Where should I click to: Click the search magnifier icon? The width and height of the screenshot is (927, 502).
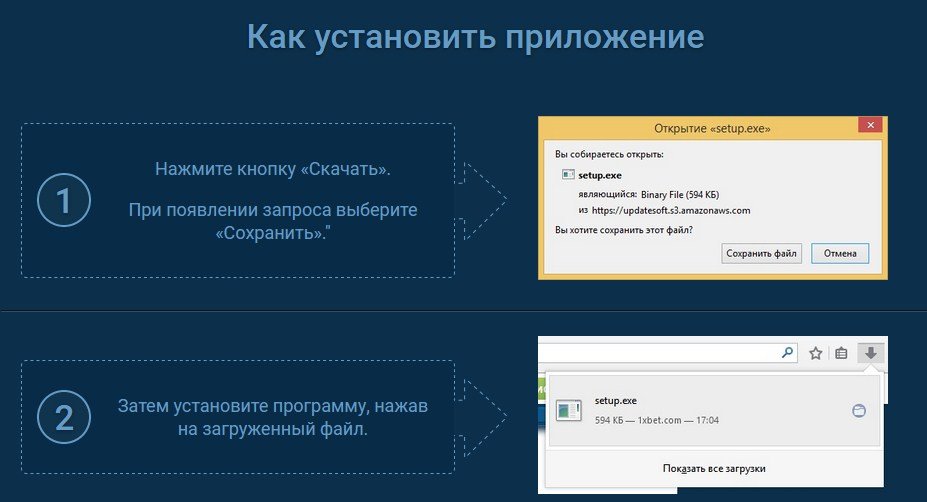click(x=787, y=353)
